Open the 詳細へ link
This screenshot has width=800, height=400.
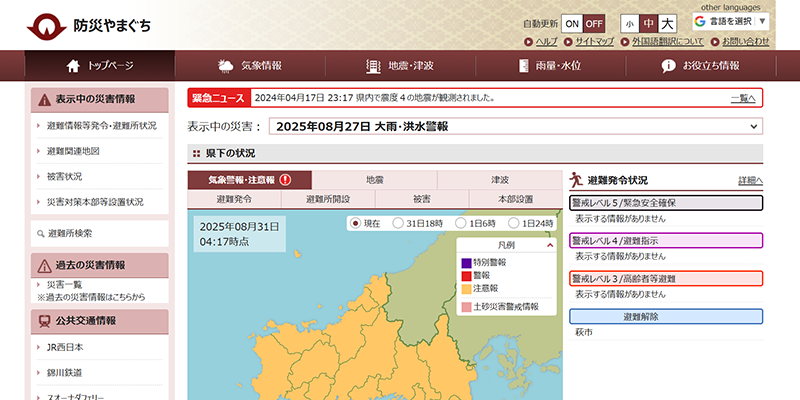(750, 181)
